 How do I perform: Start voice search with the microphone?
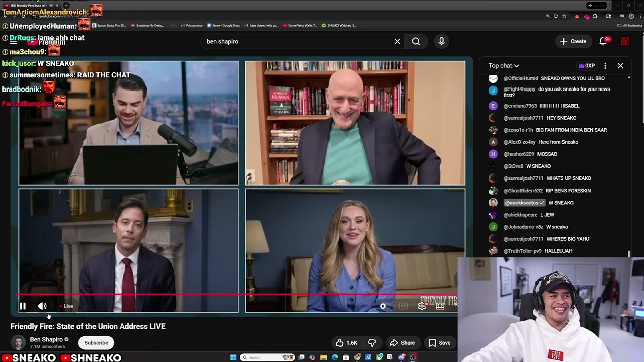[x=441, y=41]
